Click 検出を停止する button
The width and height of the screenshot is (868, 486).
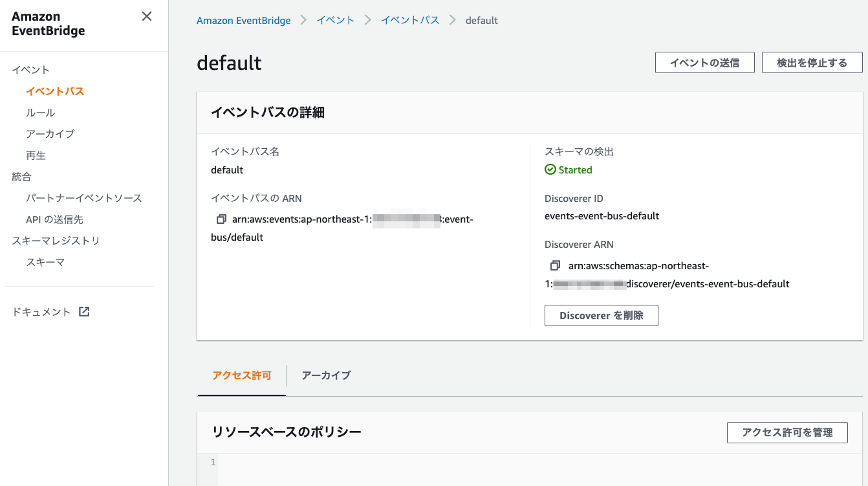[x=812, y=63]
